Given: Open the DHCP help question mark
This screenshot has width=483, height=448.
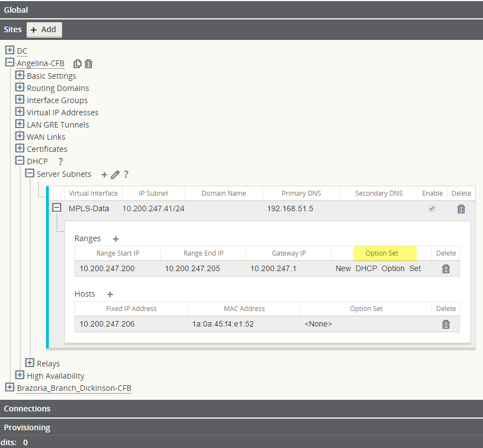Looking at the screenshot, I should point(60,162).
